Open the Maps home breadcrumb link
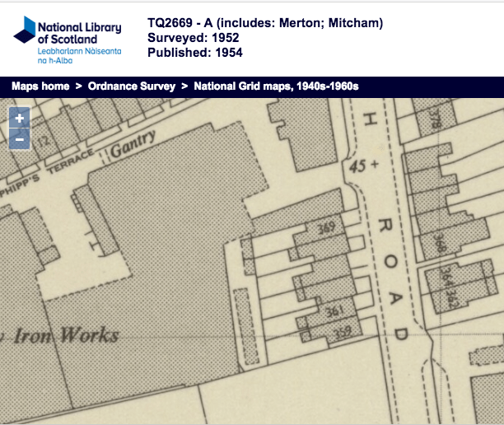Screen dimensions: 504x425 [39, 86]
